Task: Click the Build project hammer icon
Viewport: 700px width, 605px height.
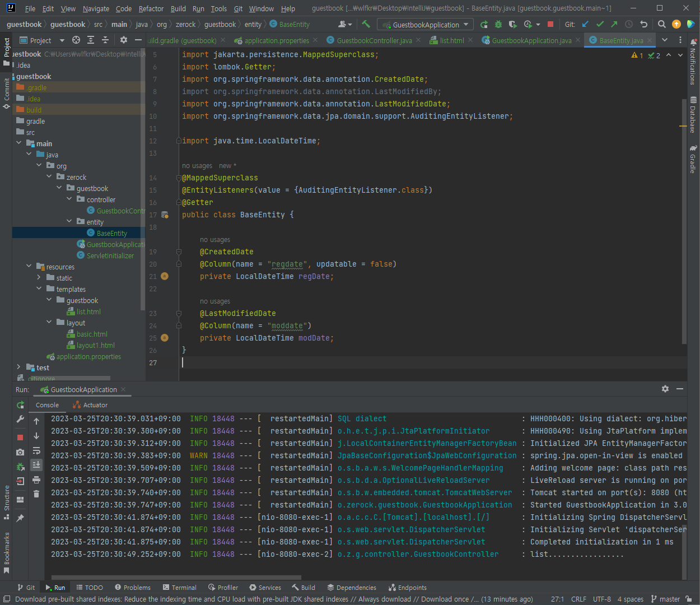Action: (366, 24)
